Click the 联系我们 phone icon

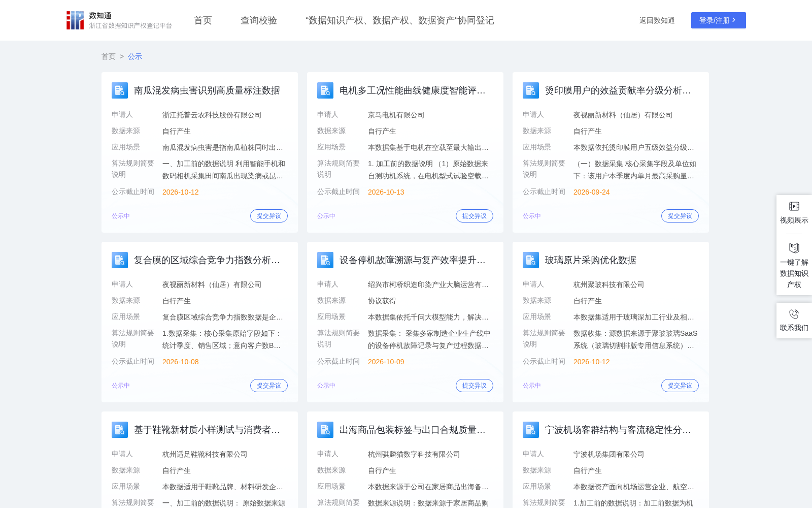[794, 314]
